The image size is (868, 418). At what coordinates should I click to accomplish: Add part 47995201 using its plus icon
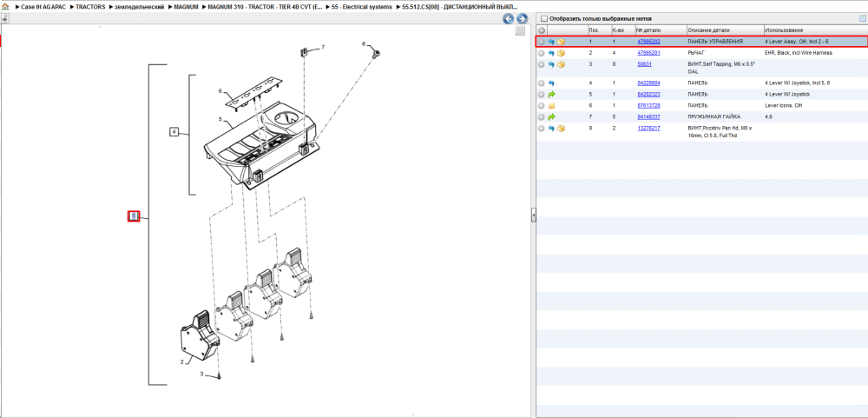(542, 53)
